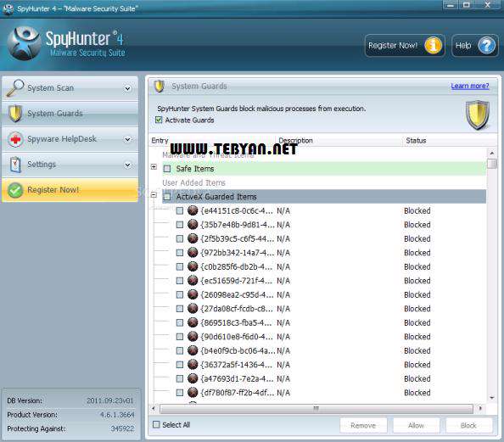
Task: Click the blocked icon for {ec51659d-721f-4...
Action: [x=193, y=280]
